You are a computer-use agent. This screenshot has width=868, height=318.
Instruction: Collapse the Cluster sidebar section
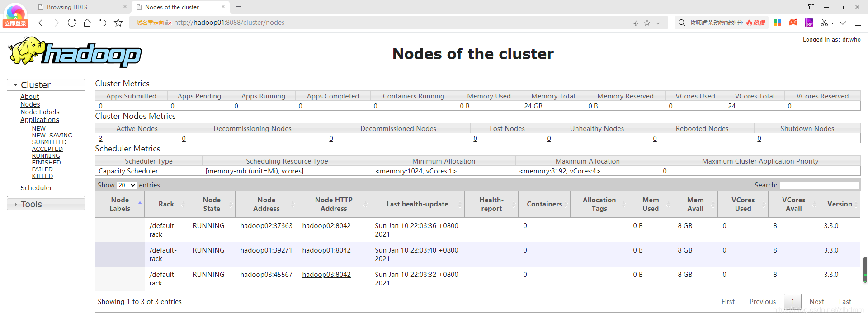(46, 85)
